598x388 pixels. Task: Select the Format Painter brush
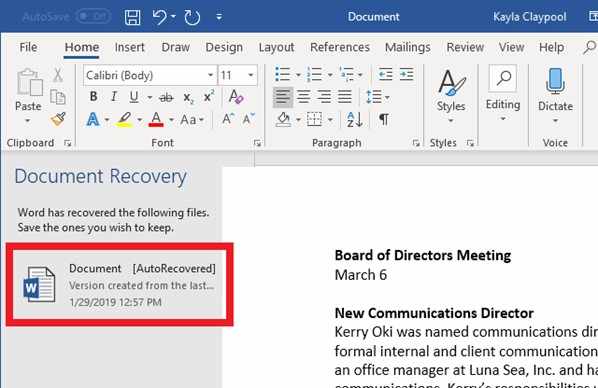[x=58, y=119]
